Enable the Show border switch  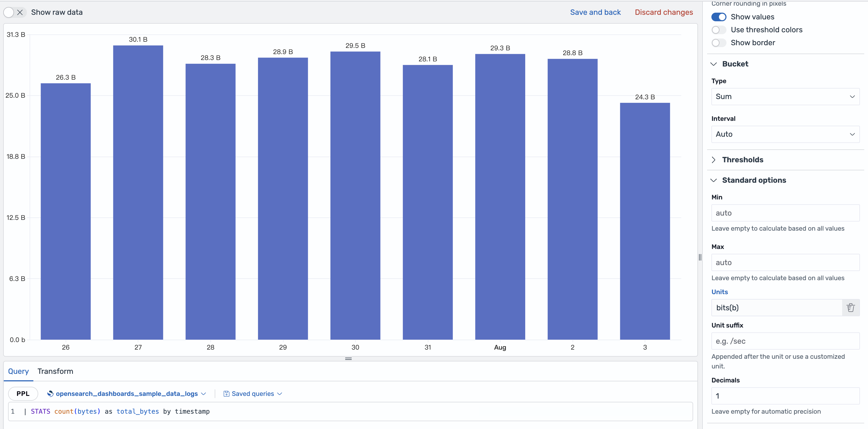(x=718, y=43)
